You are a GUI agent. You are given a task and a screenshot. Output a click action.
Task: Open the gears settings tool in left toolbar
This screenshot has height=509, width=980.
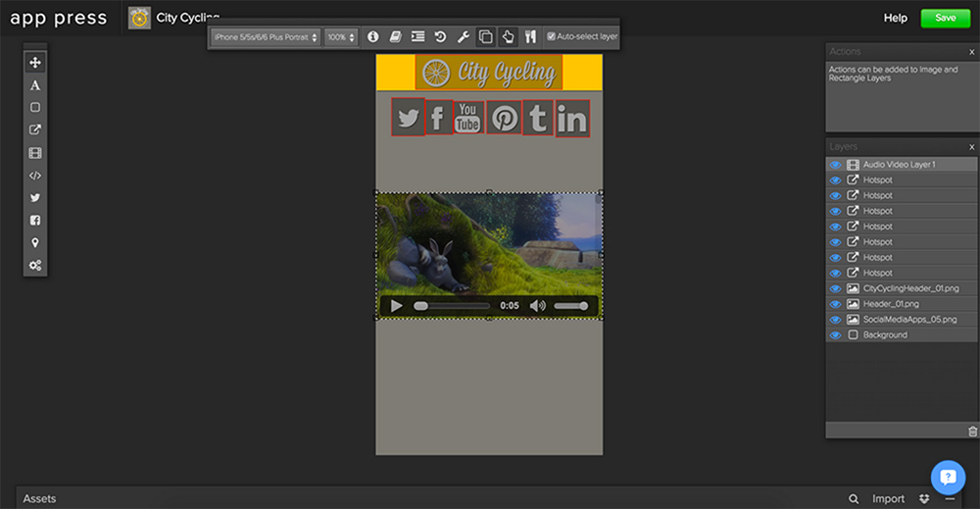point(35,265)
